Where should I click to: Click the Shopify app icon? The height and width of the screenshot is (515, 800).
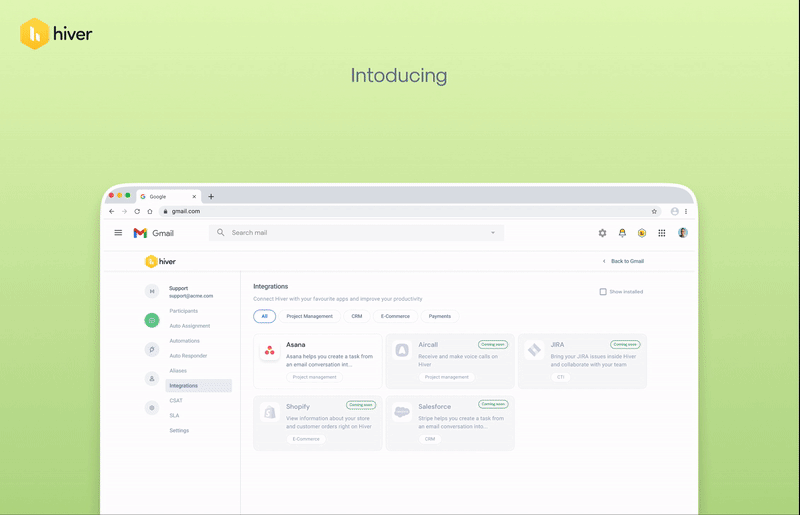tap(269, 412)
